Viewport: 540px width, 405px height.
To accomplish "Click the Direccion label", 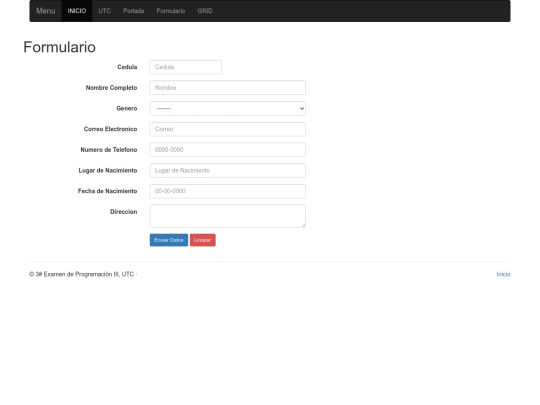I will pyautogui.click(x=124, y=212).
